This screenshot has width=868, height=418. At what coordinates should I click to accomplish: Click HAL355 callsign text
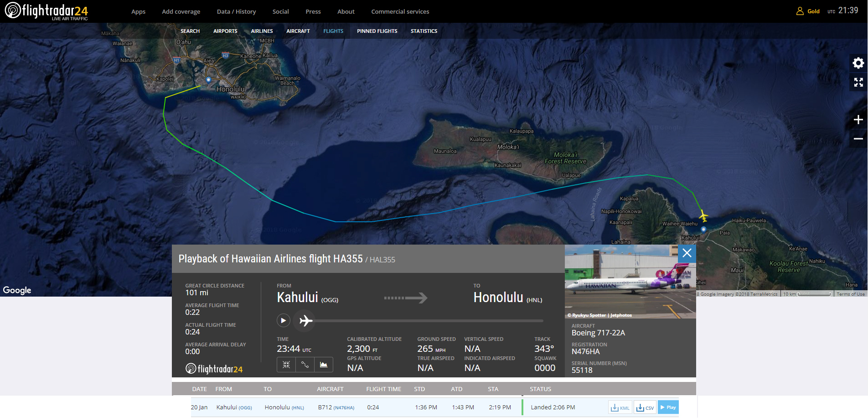pos(382,260)
